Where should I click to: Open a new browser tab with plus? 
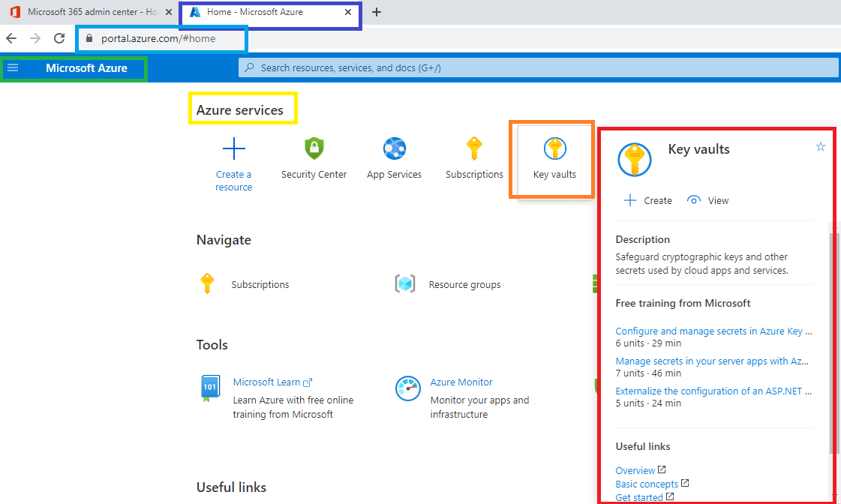[x=377, y=12]
